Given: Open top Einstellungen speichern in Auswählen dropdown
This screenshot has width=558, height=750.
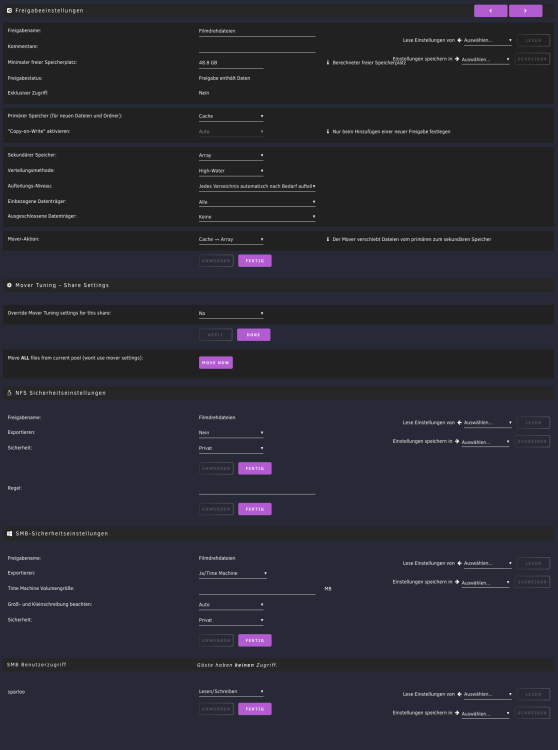Looking at the screenshot, I should (x=485, y=60).
